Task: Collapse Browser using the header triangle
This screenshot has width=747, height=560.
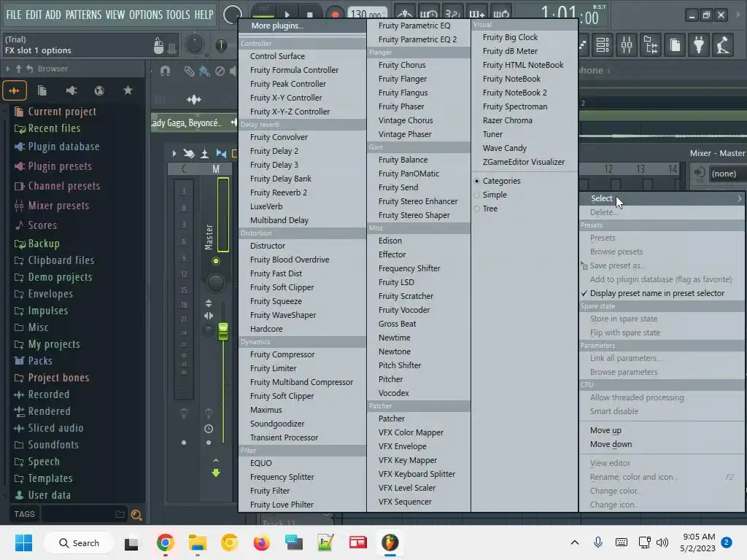Action: [x=7, y=69]
